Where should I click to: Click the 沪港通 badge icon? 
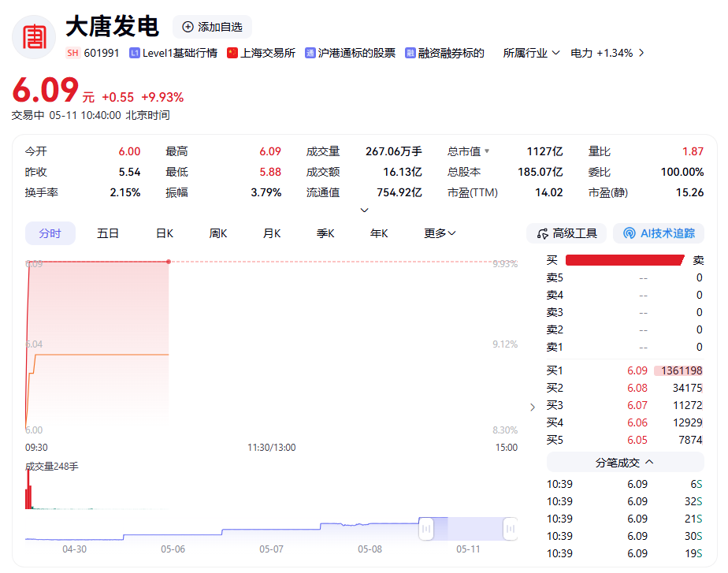310,53
